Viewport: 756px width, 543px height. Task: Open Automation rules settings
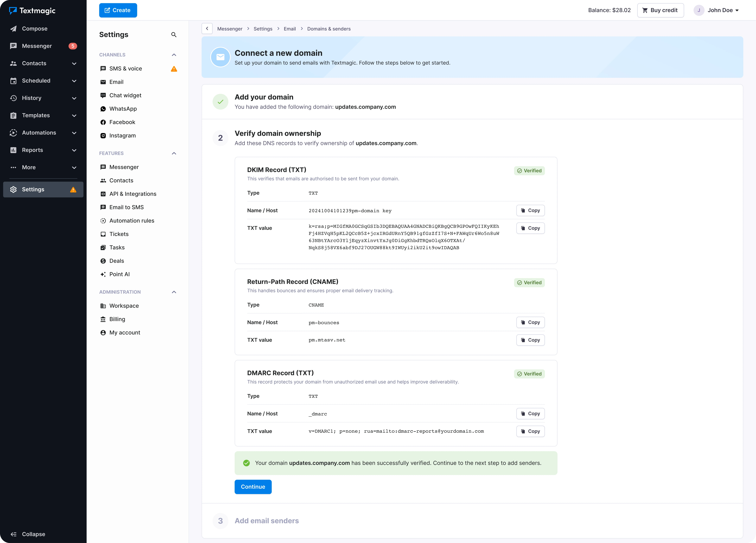[132, 221]
